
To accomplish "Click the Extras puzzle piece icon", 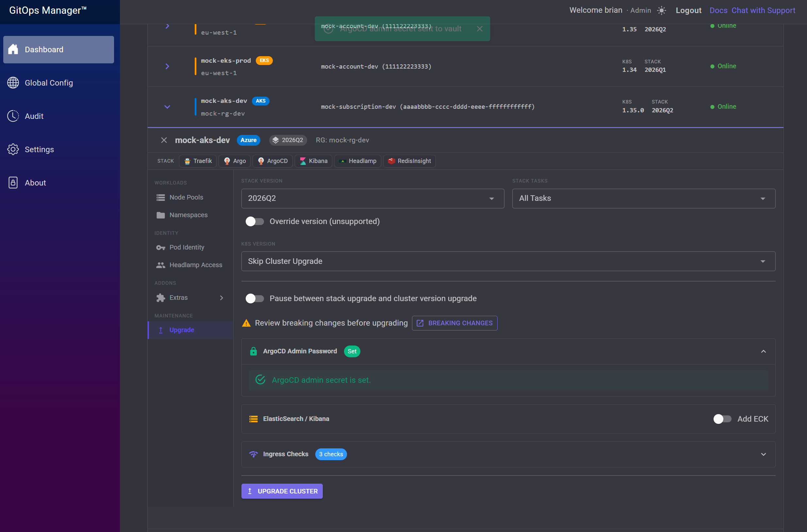I will click(x=160, y=298).
